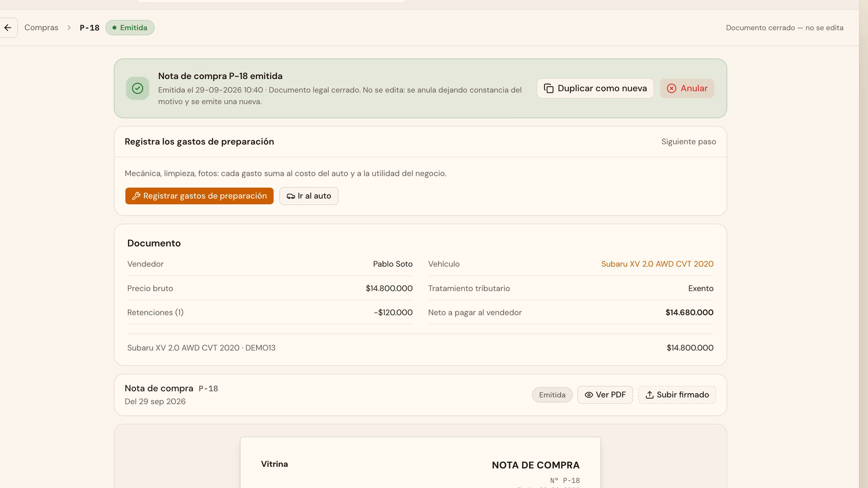Click the Subaru XV 2.0 AWD CVT 2020 · DEMO13 line
The image size is (868, 488).
[x=201, y=348]
